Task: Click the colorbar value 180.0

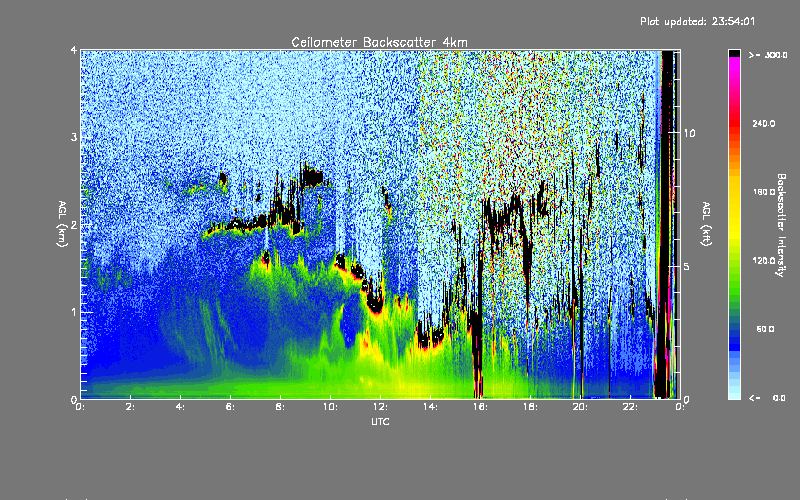Action: [764, 192]
